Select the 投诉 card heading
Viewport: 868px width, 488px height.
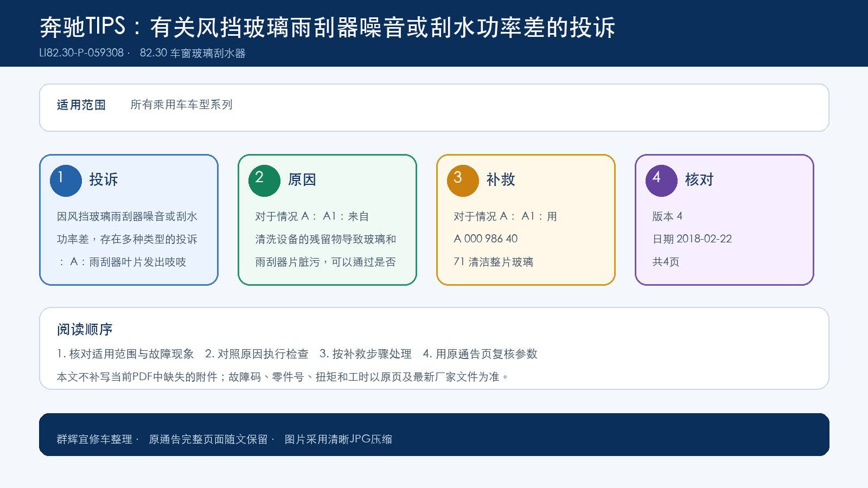(x=104, y=179)
